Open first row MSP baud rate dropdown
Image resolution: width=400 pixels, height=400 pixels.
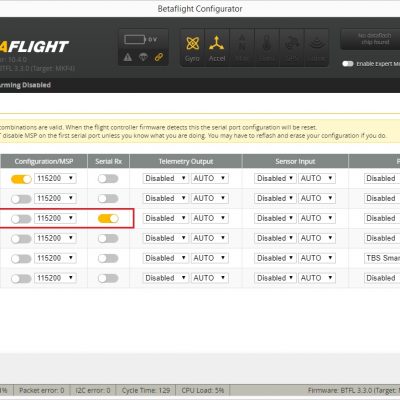pyautogui.click(x=55, y=178)
